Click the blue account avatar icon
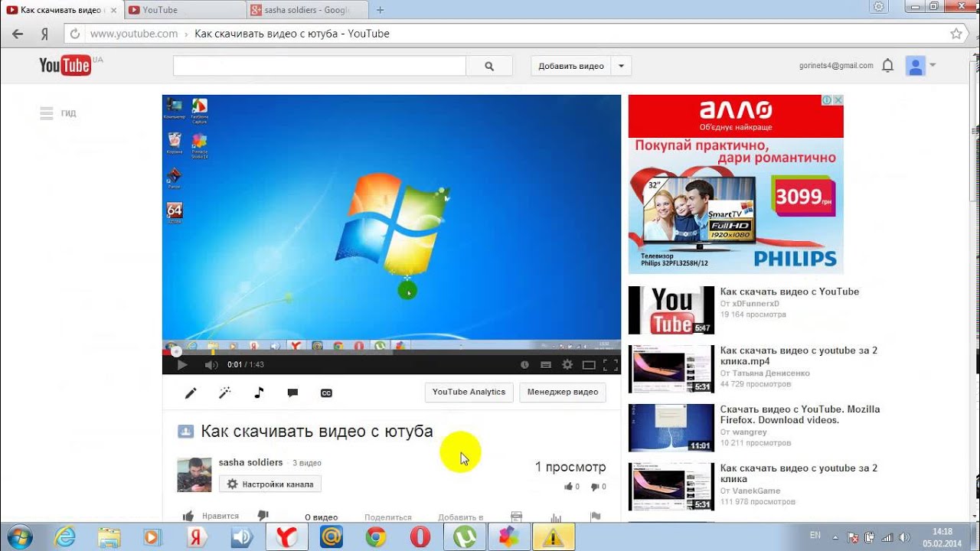Screen dimensions: 980x551 click(x=915, y=66)
